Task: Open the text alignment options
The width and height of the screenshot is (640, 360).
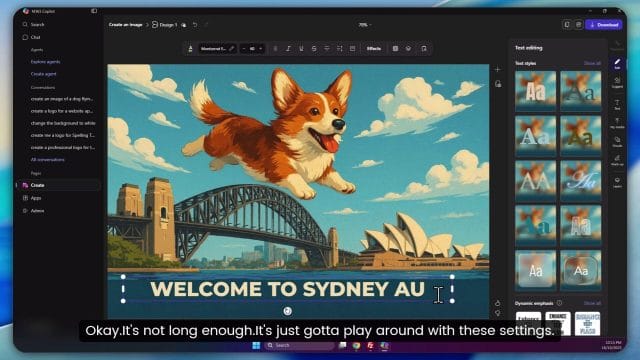Action: click(327, 49)
